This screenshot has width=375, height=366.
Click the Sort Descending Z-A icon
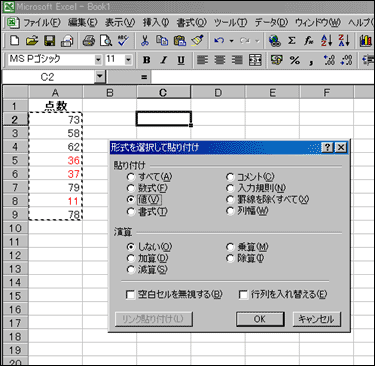(x=344, y=41)
